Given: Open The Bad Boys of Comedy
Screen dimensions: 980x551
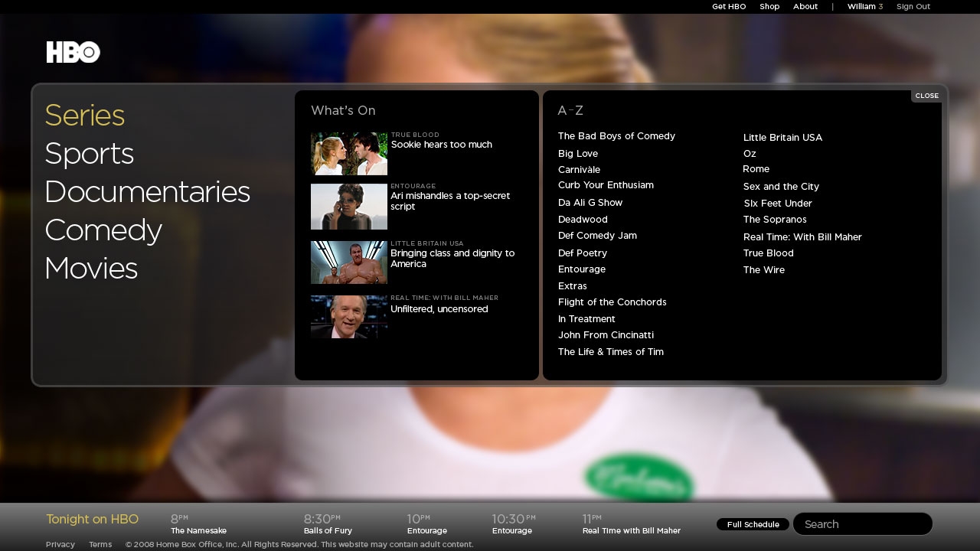Looking at the screenshot, I should tap(616, 136).
